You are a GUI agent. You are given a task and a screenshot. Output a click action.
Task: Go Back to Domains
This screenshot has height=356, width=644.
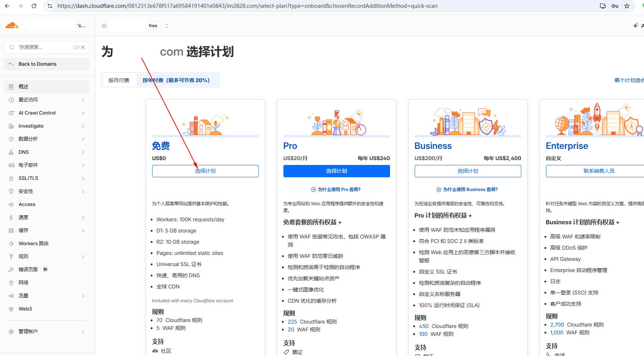(x=47, y=64)
